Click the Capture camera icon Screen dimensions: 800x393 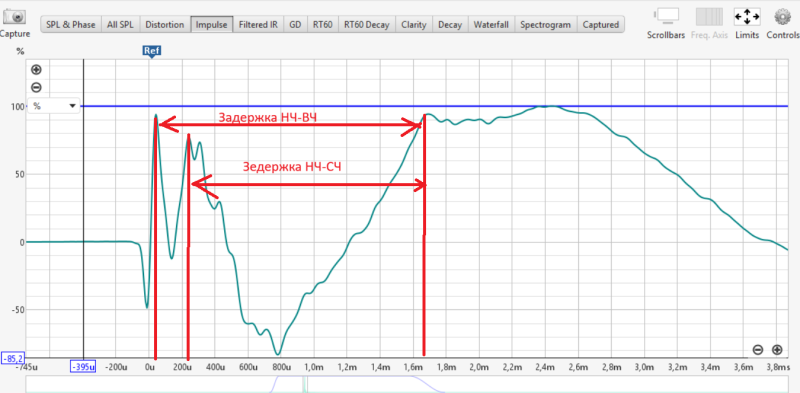[x=14, y=17]
